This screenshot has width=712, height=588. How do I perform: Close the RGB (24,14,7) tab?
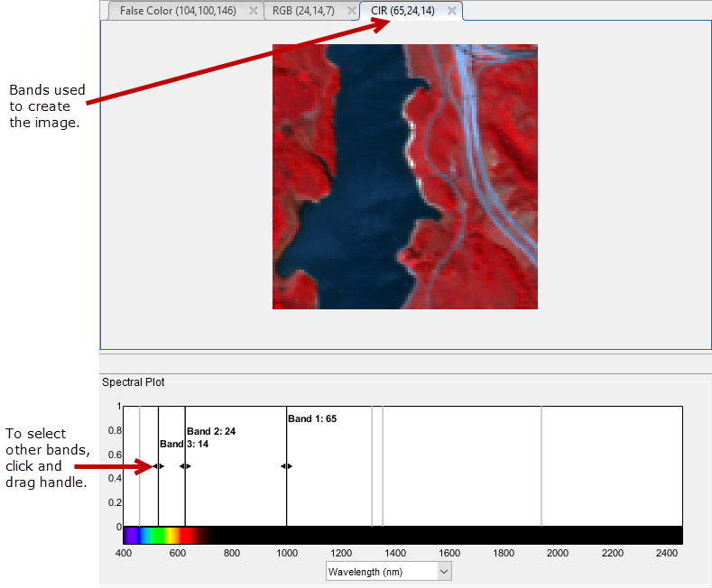coord(351,11)
